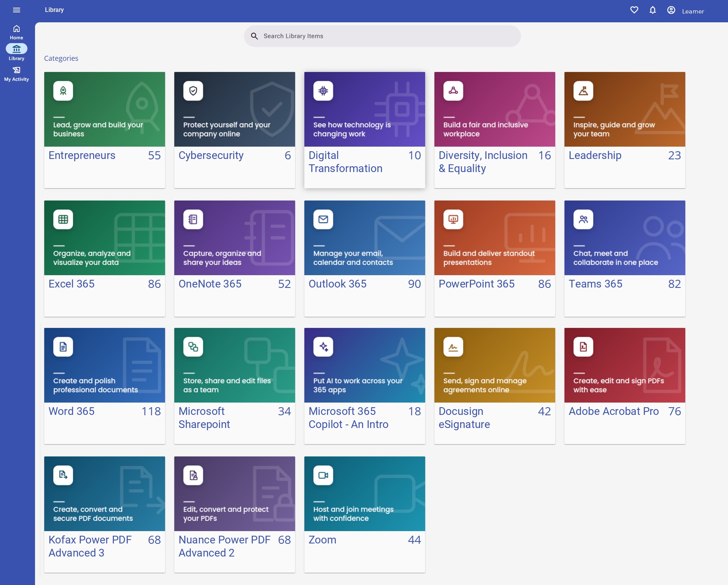The height and width of the screenshot is (585, 728).
Task: Click the search magnifier icon
Action: [254, 36]
